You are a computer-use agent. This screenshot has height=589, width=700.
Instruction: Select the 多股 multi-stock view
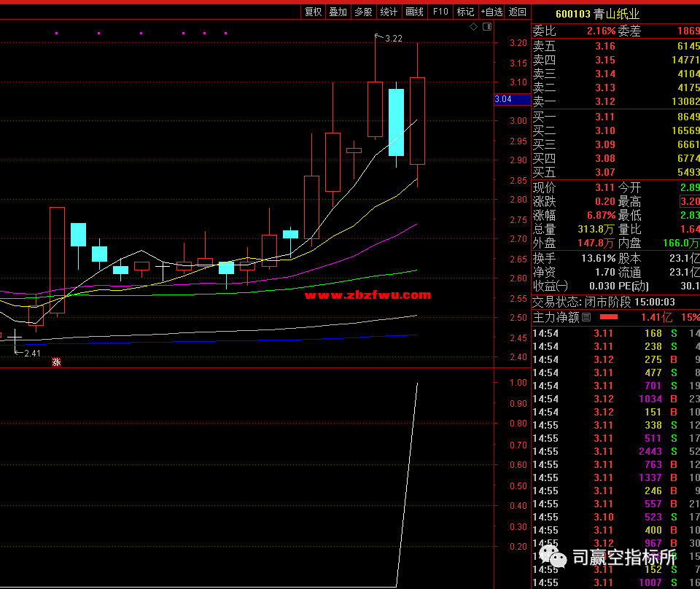point(363,12)
